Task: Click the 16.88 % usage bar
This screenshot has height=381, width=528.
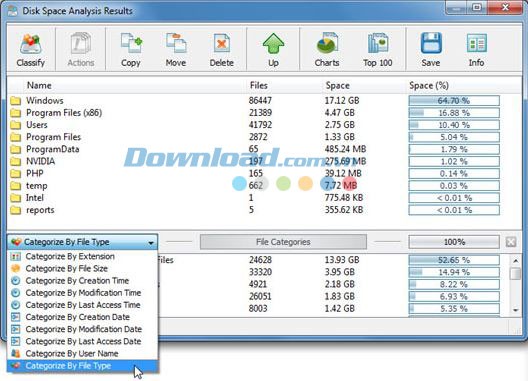Action: coord(454,113)
